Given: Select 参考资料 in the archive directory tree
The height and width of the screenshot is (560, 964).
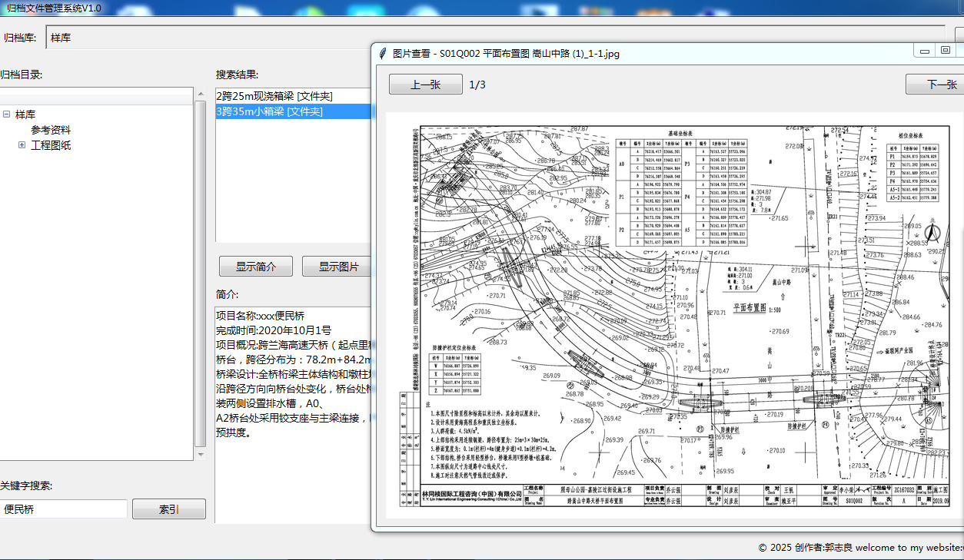Looking at the screenshot, I should [x=51, y=130].
